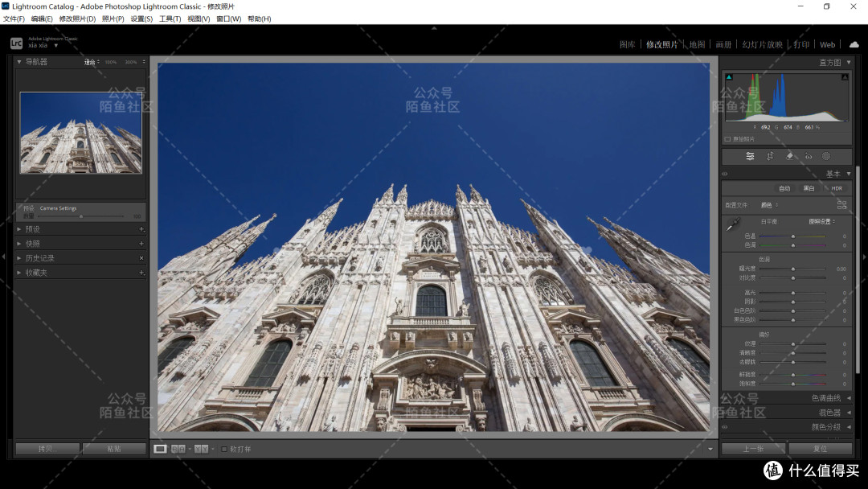
Task: Adjust the Temperature slider handle
Action: tap(792, 236)
